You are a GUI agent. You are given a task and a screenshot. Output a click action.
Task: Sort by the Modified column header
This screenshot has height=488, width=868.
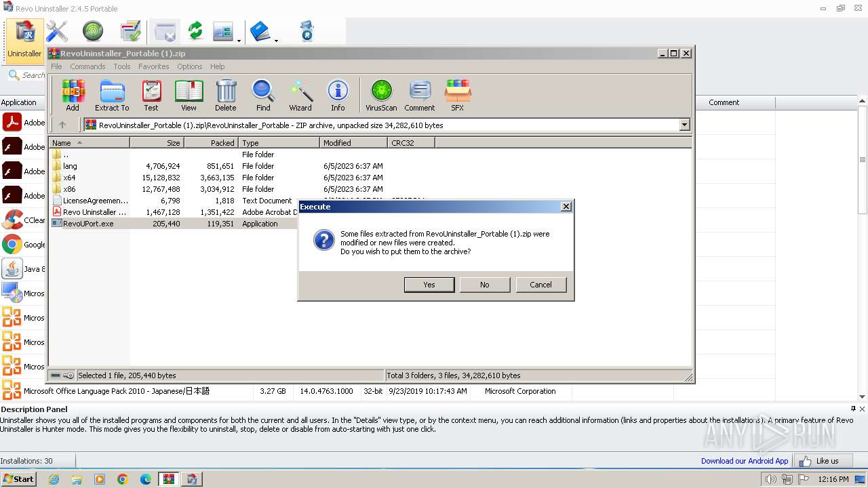click(353, 143)
